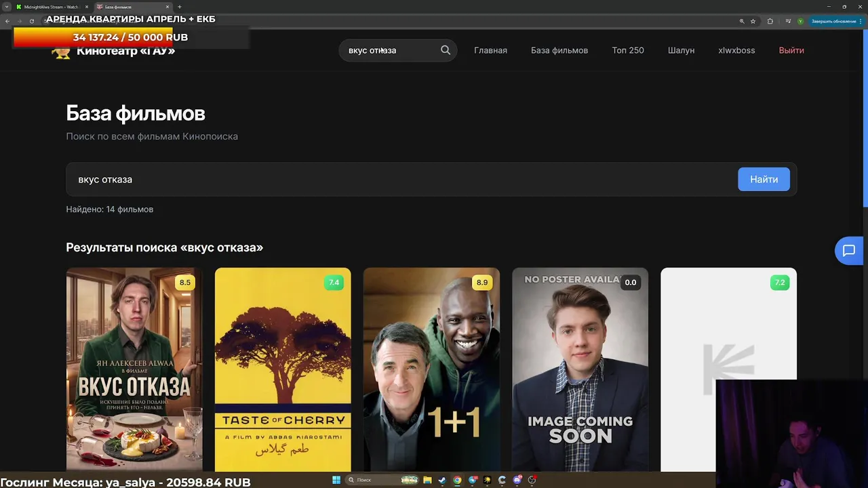The width and height of the screenshot is (868, 488).
Task: Click the 8.5 rating badge
Action: pos(184,283)
